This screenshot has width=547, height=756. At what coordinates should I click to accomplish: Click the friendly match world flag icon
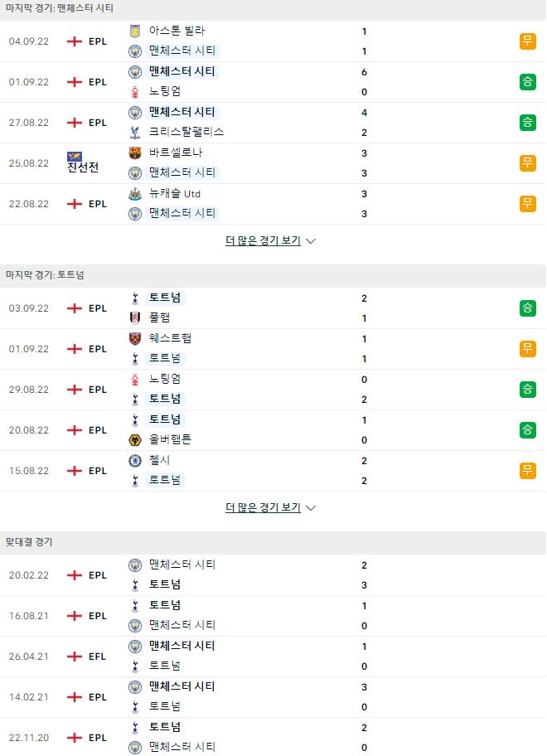point(75,156)
